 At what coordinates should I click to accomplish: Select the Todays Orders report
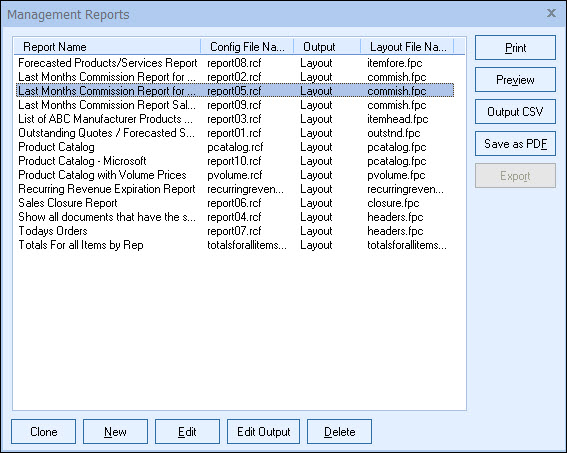pos(235,231)
